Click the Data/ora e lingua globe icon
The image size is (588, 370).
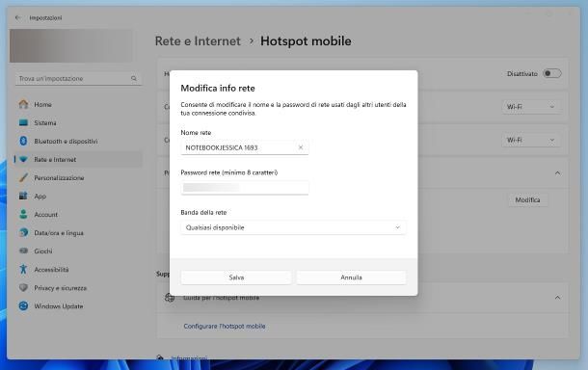point(24,233)
